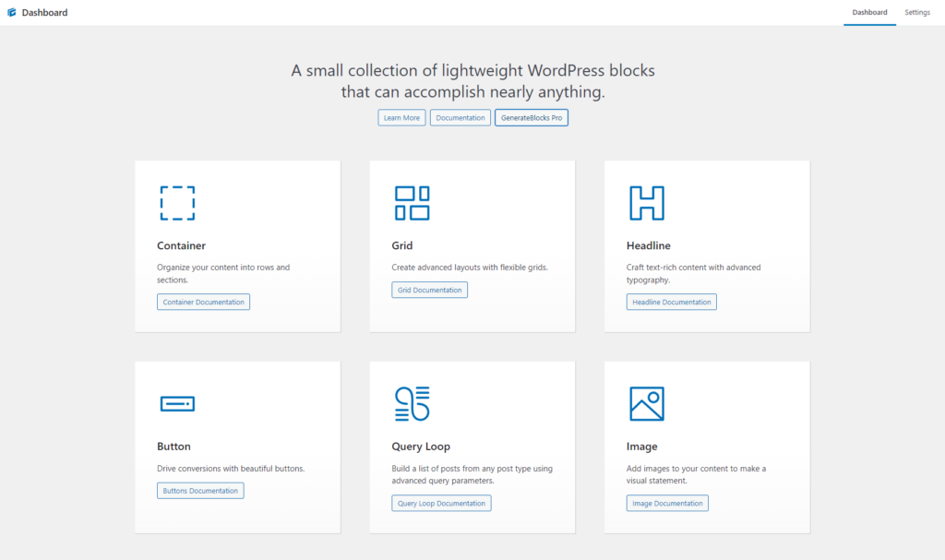Image resolution: width=945 pixels, height=560 pixels.
Task: Click the Headline block H icon
Action: pos(647,203)
